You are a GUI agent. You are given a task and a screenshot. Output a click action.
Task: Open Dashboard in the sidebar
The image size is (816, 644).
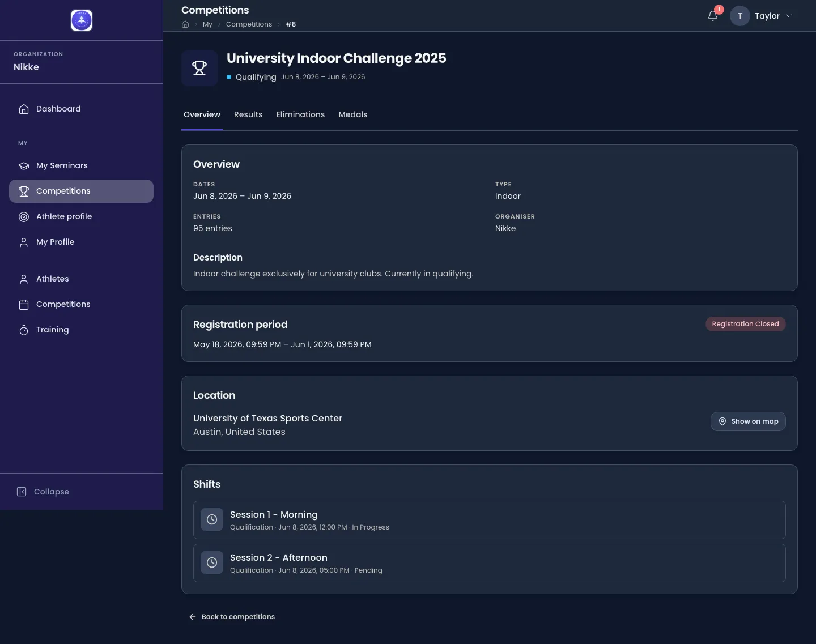81,109
